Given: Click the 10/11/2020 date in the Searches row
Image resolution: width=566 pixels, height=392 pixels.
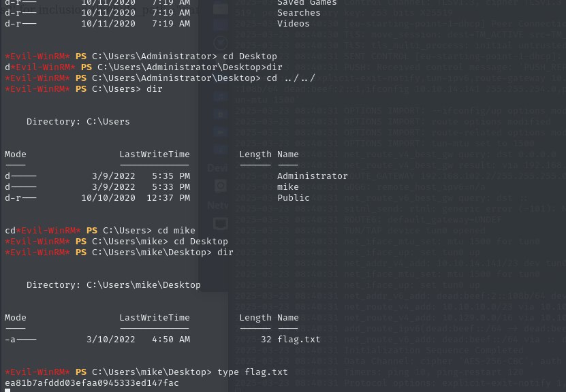Looking at the screenshot, I should coord(108,13).
